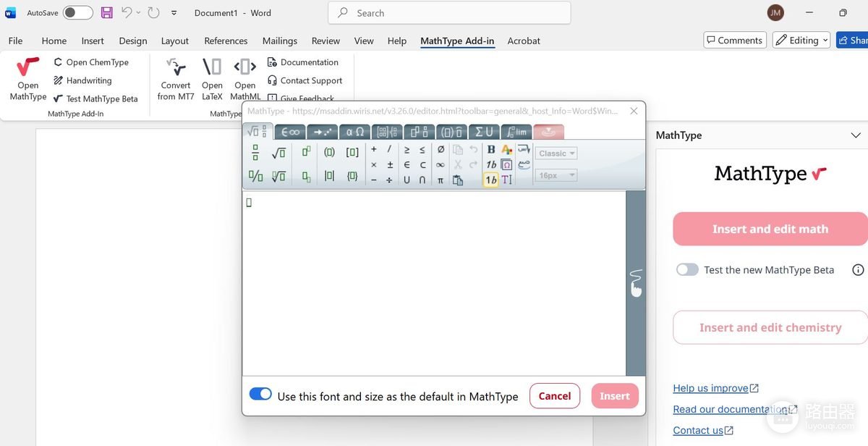Insert the greater-than-or-equal symbol

pyautogui.click(x=407, y=150)
